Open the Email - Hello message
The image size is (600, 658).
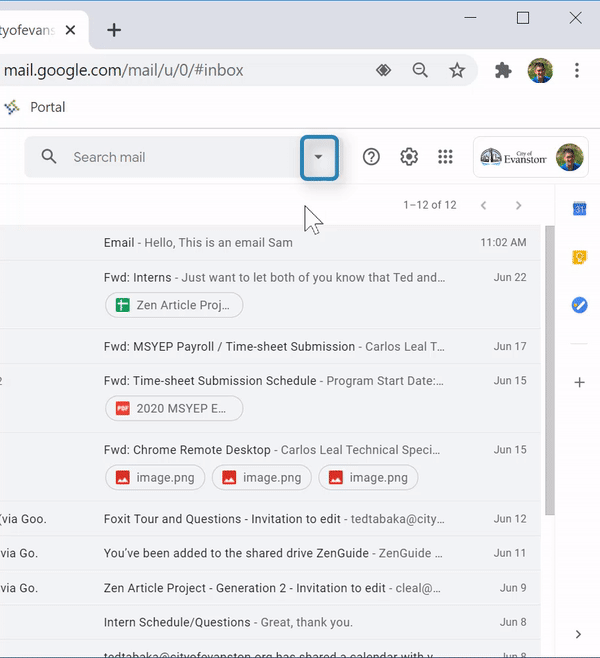point(270,243)
